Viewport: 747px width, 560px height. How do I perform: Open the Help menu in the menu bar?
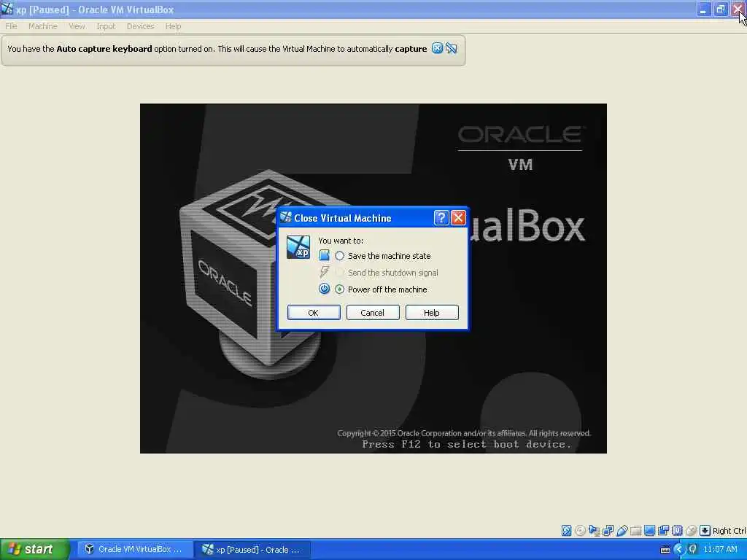click(174, 26)
